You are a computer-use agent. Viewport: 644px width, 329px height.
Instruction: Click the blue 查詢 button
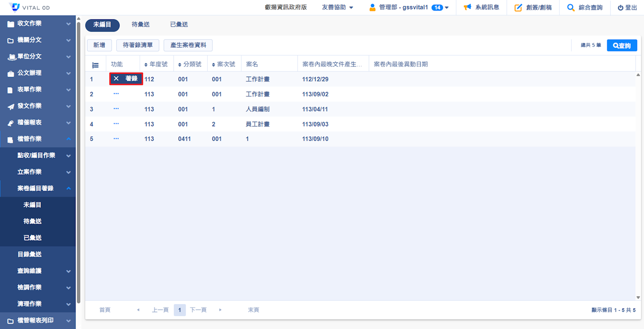coord(622,46)
